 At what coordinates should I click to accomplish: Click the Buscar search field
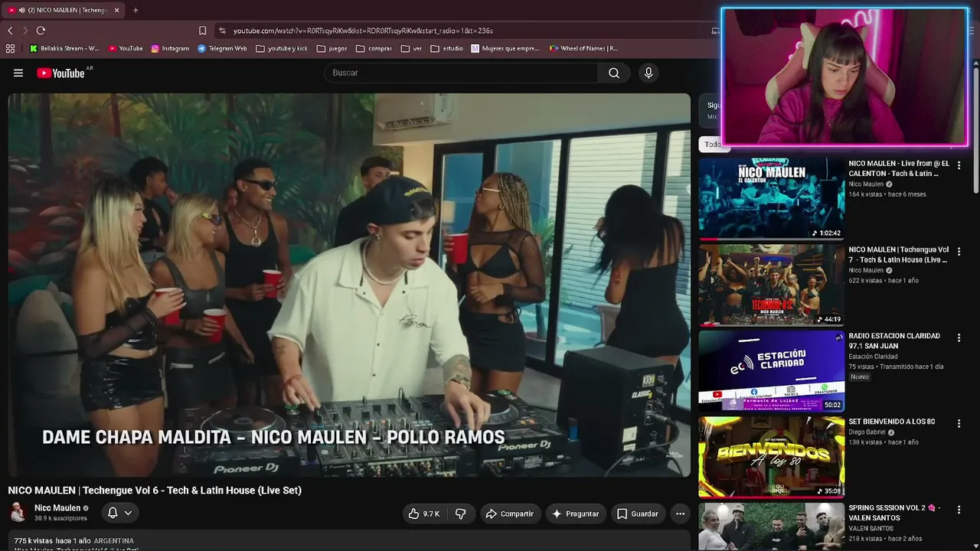[x=461, y=73]
